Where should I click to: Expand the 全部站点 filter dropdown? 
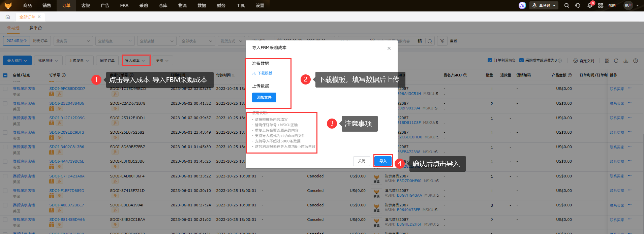coord(115,41)
